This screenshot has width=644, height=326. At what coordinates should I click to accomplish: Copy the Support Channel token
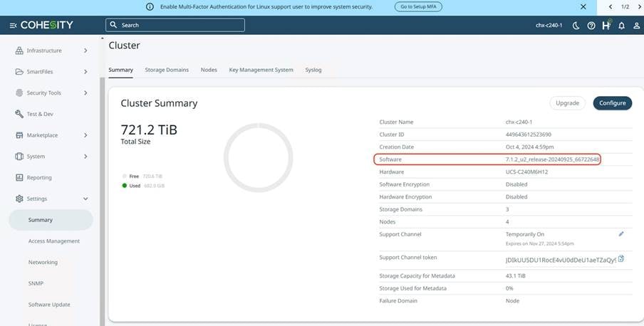(x=621, y=258)
